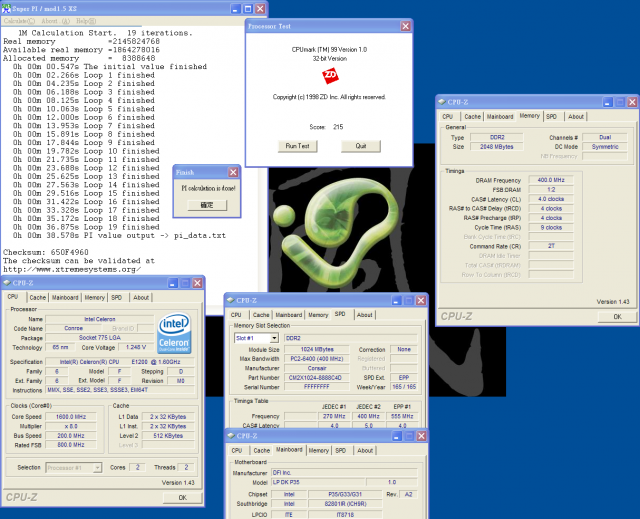This screenshot has width=640, height=519.
Task: Click the CAS# Latency 4.0 clocks value
Action: pyautogui.click(x=551, y=199)
